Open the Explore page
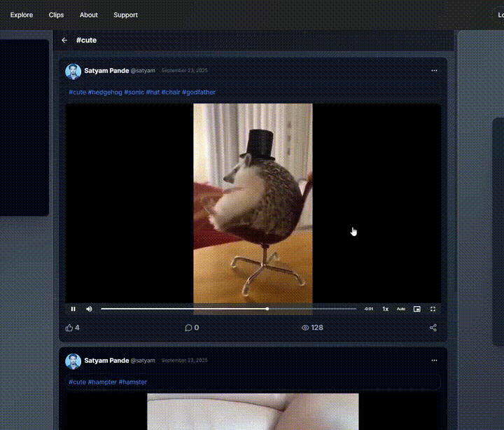Viewport: 504px width, 430px height. pos(22,15)
